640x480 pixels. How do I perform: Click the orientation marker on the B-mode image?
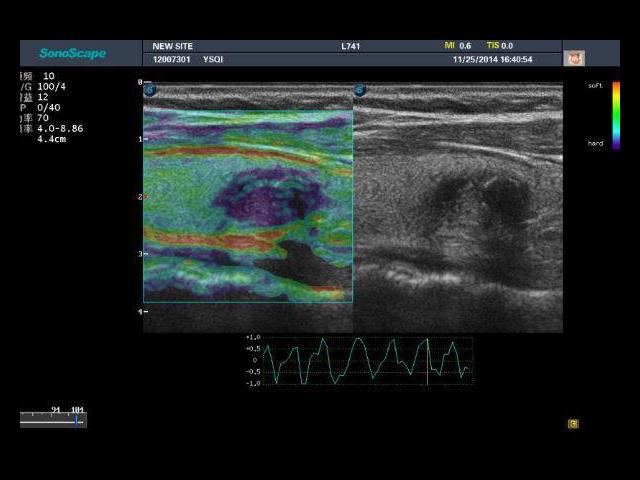click(358, 90)
